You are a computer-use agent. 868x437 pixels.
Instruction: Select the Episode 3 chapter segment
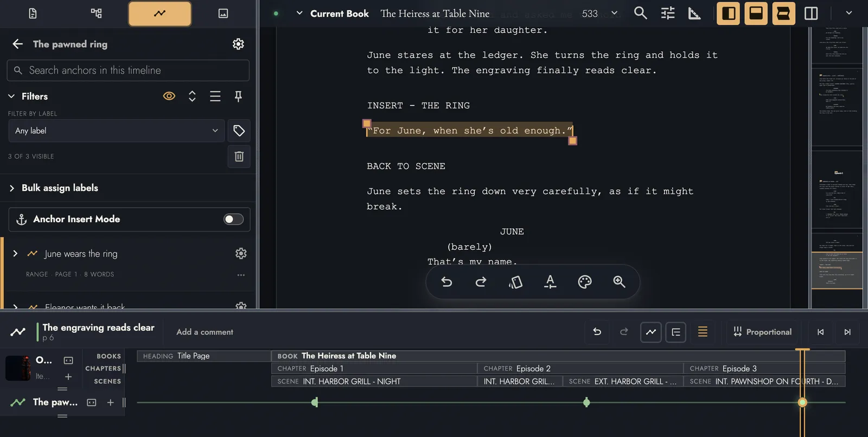tap(764, 369)
